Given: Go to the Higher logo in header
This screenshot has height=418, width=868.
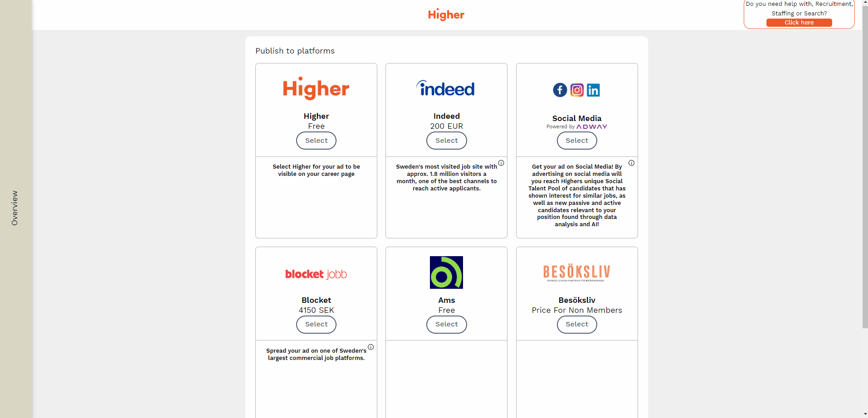Looking at the screenshot, I should [446, 15].
